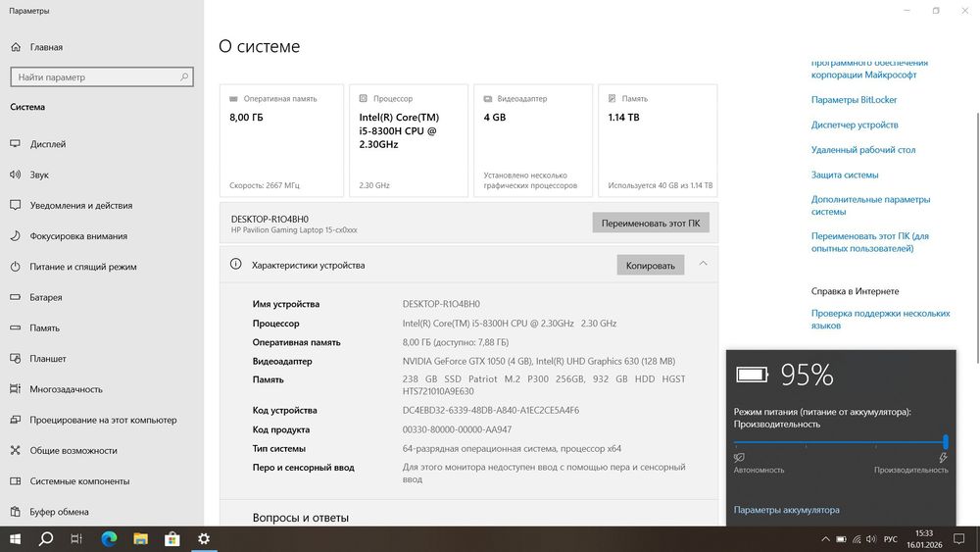Show hidden tray icons
Screen dimensions: 980x552
(825, 539)
